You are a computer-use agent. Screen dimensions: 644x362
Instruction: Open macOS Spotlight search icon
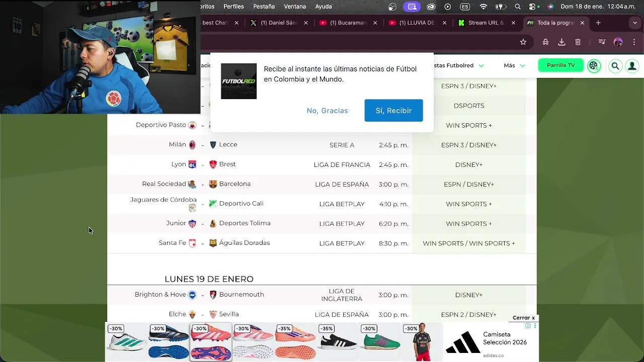click(518, 7)
